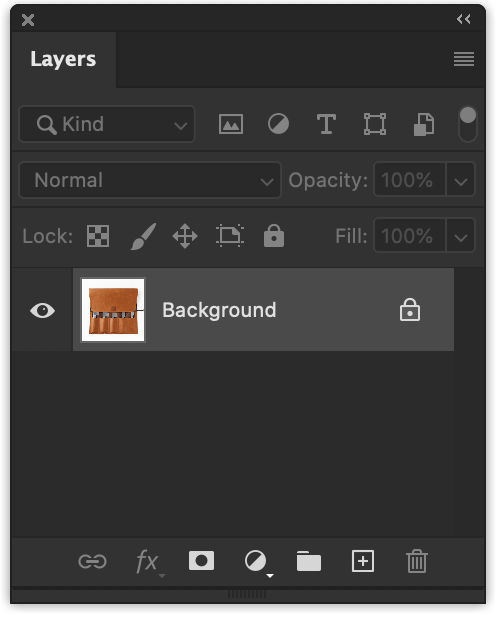Click the panel bottom grip handle
The image size is (496, 618).
pyautogui.click(x=247, y=594)
